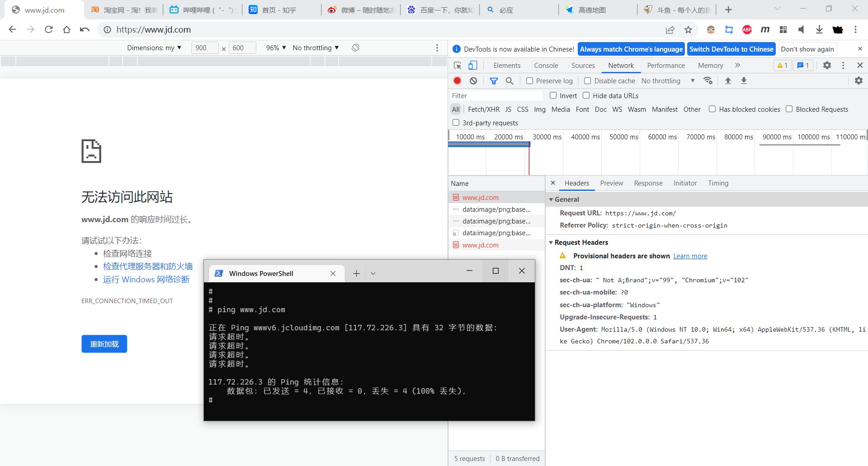
Task: Toggle the network filter funnel icon
Action: (x=494, y=81)
